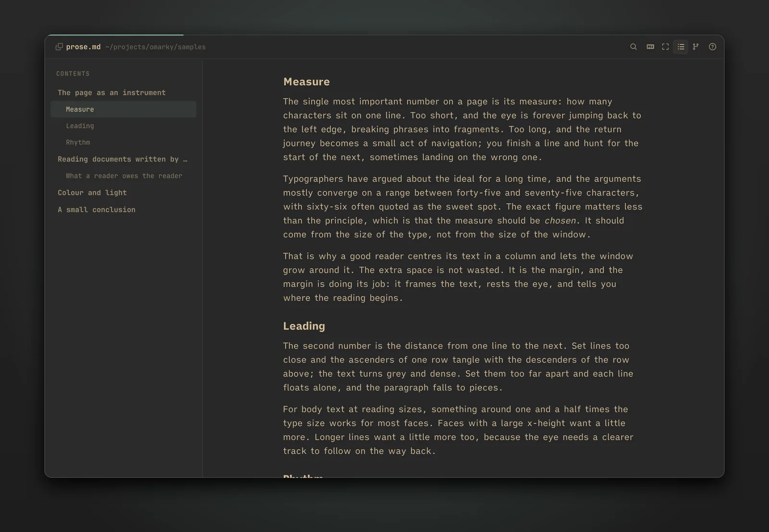Jump to 'What a reader owes the reader'

[x=123, y=176]
